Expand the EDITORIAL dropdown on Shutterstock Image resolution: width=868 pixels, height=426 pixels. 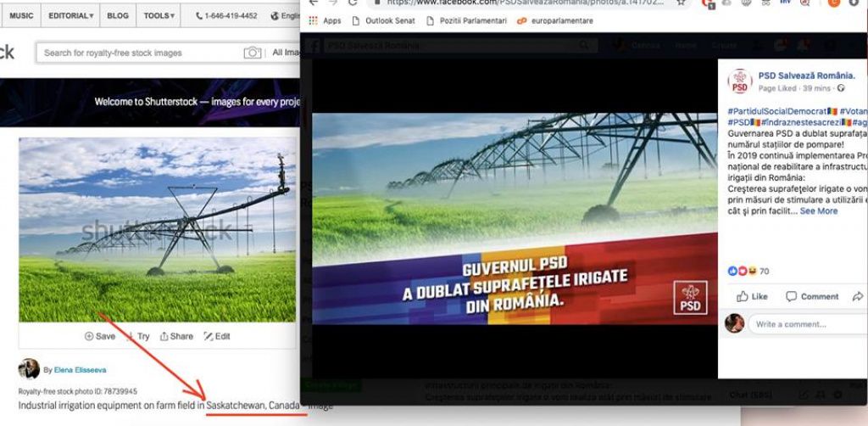click(x=71, y=15)
